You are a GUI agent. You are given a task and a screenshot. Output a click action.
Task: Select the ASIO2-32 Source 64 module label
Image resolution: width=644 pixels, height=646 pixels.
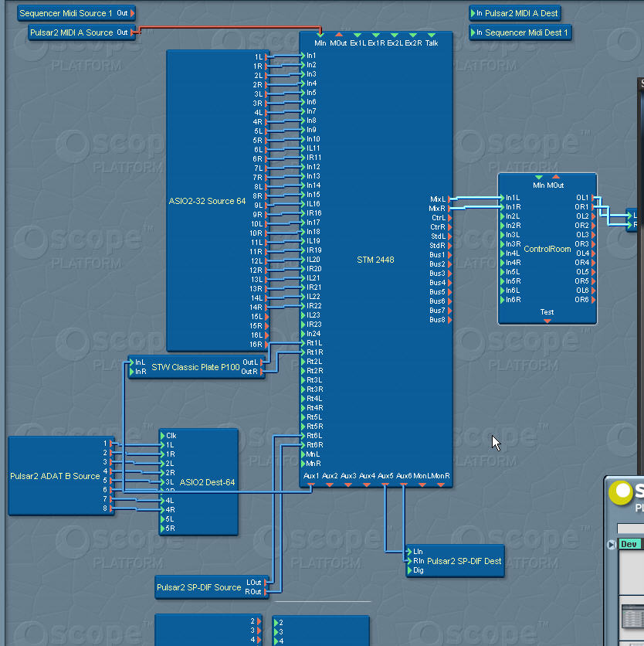[207, 201]
